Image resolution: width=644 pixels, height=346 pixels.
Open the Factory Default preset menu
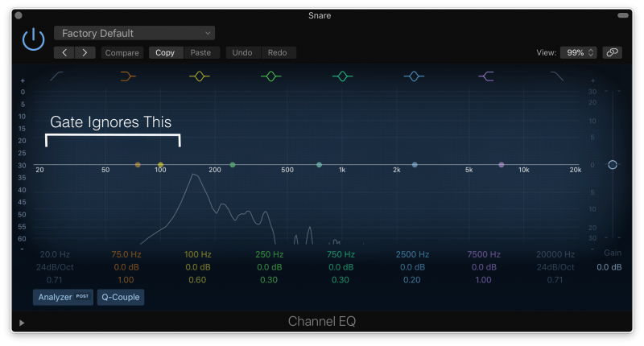point(134,33)
